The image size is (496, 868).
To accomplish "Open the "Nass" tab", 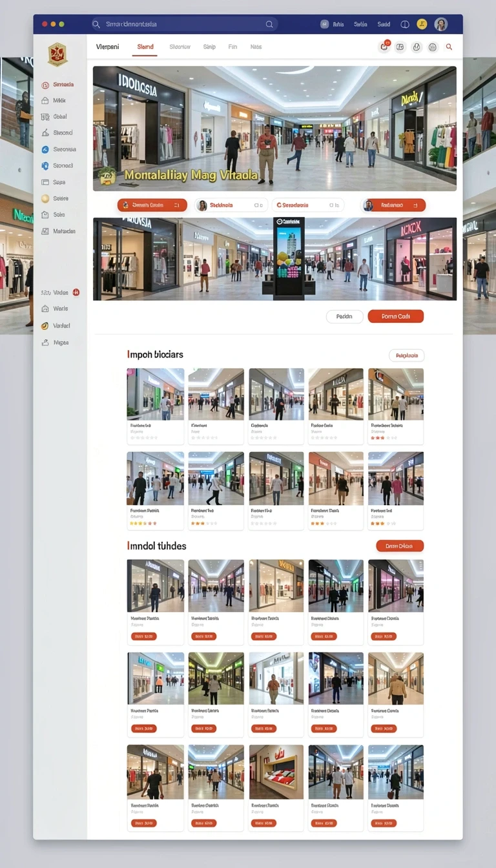I will point(256,46).
